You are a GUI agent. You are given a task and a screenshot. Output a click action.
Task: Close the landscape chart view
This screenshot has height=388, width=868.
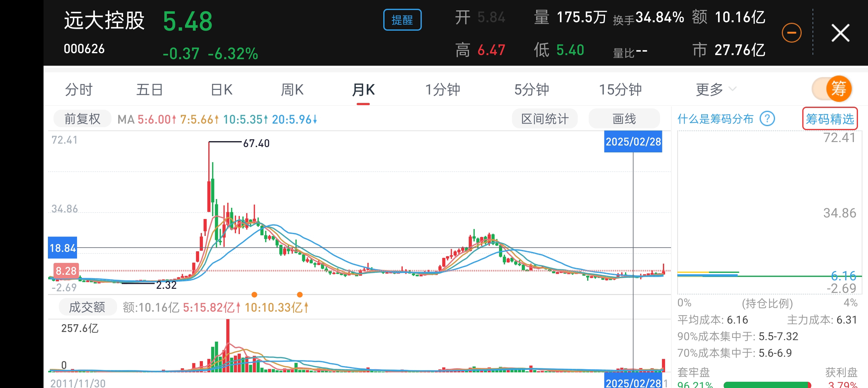[x=840, y=33]
